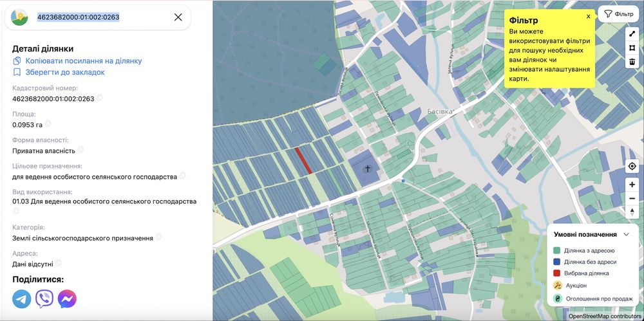
Task: Click the trash icon to delete drawings
Action: [x=632, y=62]
